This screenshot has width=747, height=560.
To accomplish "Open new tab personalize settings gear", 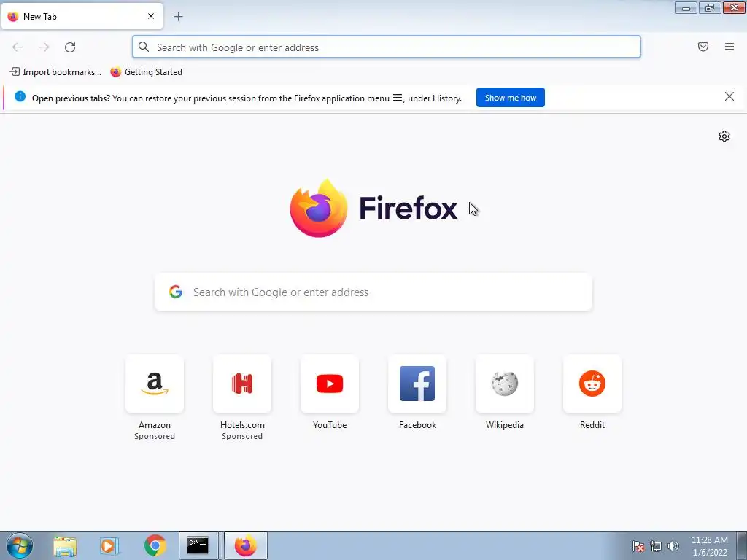I will tap(724, 136).
